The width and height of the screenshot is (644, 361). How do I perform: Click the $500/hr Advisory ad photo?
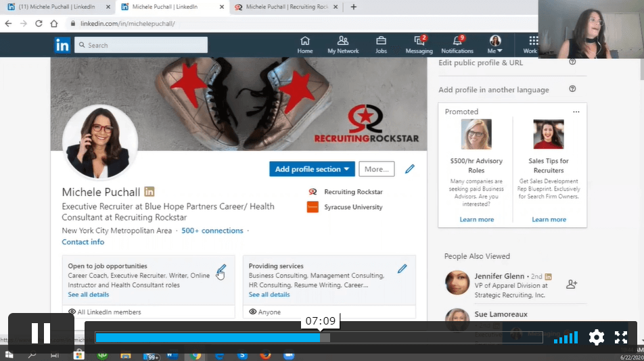coord(476,134)
